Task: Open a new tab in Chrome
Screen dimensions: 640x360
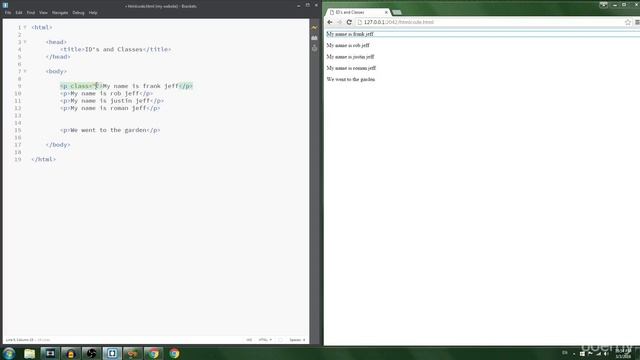Action: pos(397,12)
